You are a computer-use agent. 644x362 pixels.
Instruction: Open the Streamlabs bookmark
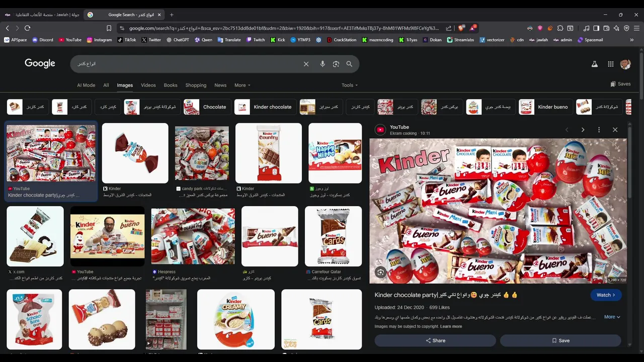tap(460, 40)
